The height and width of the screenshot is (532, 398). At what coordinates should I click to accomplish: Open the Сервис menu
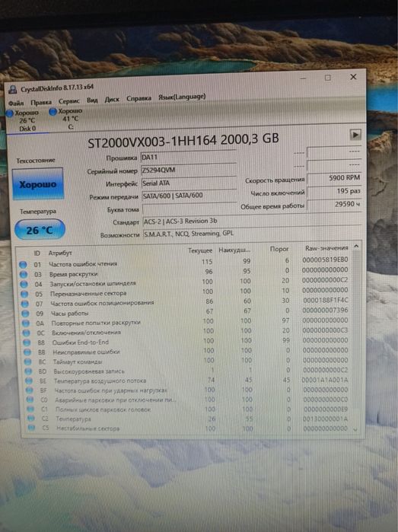click(x=69, y=101)
